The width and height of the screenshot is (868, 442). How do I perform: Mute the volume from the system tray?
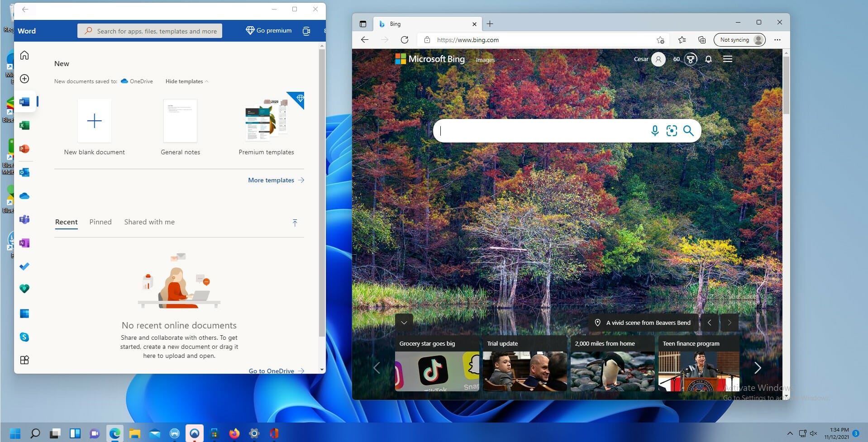tap(814, 433)
